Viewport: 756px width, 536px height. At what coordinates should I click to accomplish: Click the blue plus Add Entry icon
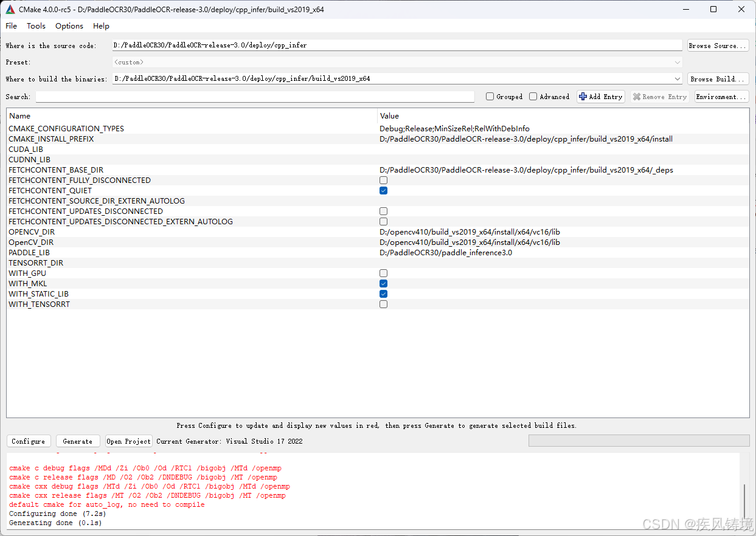(583, 97)
